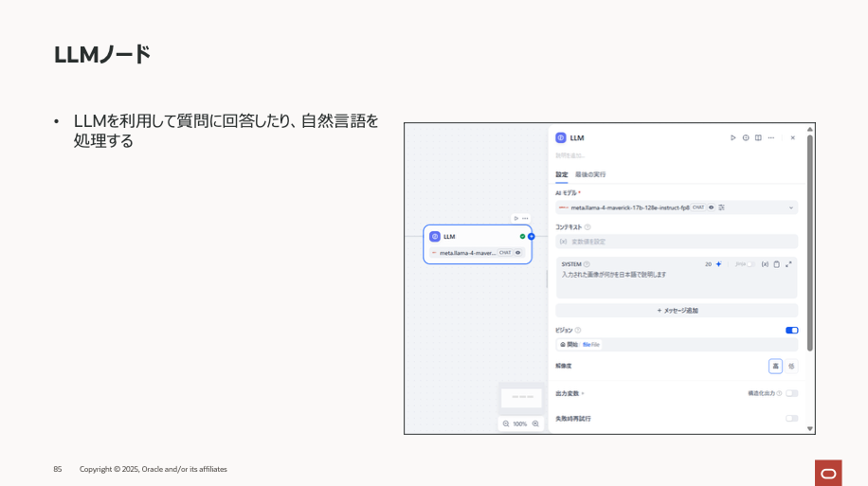
Task: Click the panel's vertical scrollbar thumb
Action: pos(810,243)
